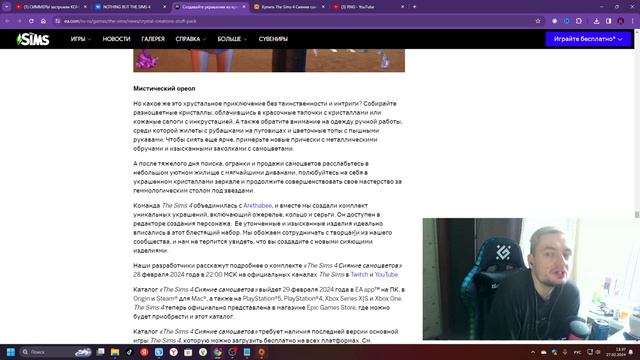Close the active EA article tab
The width and height of the screenshot is (640, 360).
(x=244, y=7)
